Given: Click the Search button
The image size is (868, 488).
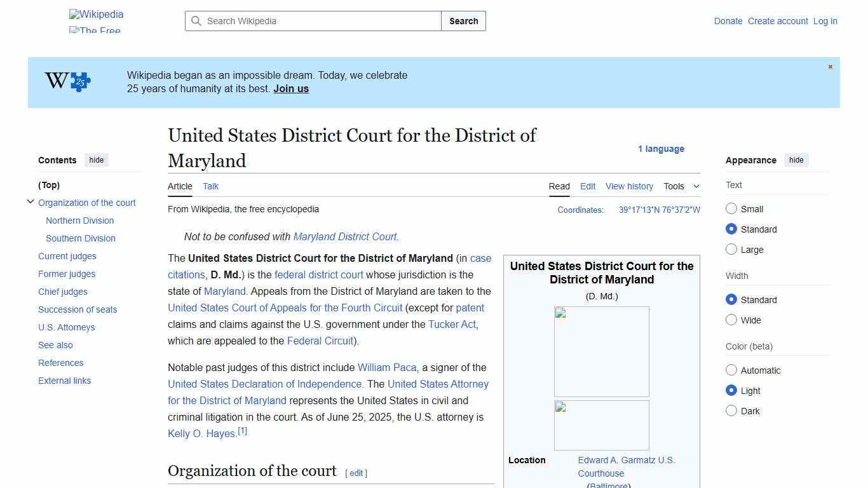Looking at the screenshot, I should coord(463,21).
